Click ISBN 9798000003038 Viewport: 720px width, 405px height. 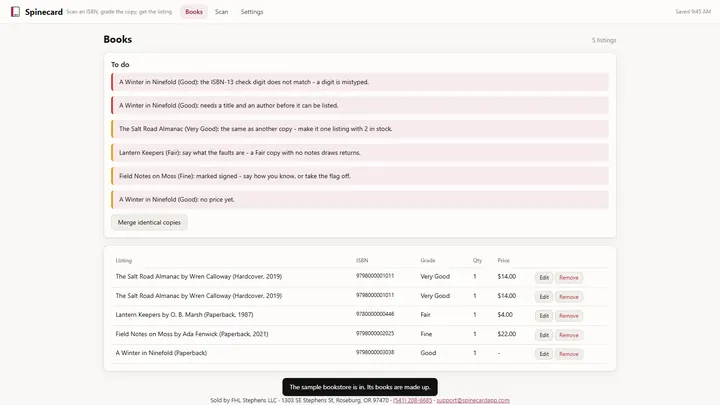point(375,352)
